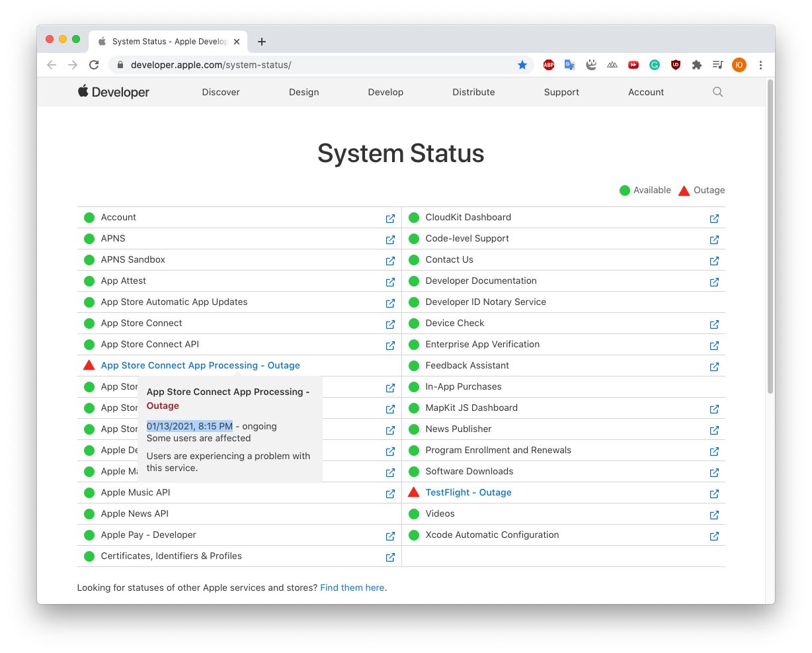The height and width of the screenshot is (653, 812).
Task: Open a new tab with plus button
Action: 262,42
